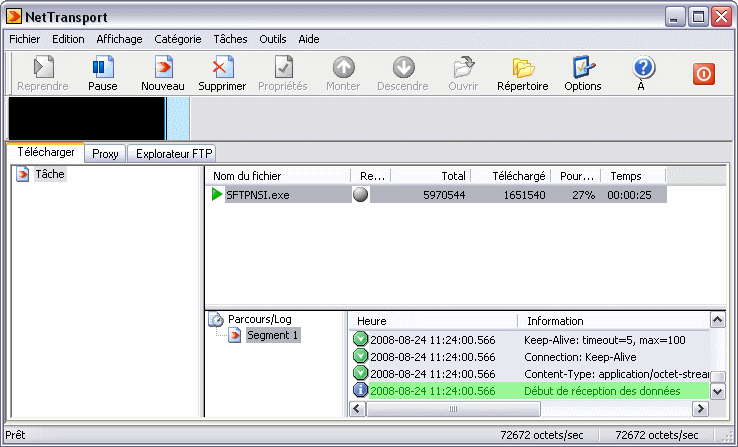Viewport: 738px width, 447px height.
Task: Click the blue question mark help icon
Action: [x=643, y=68]
